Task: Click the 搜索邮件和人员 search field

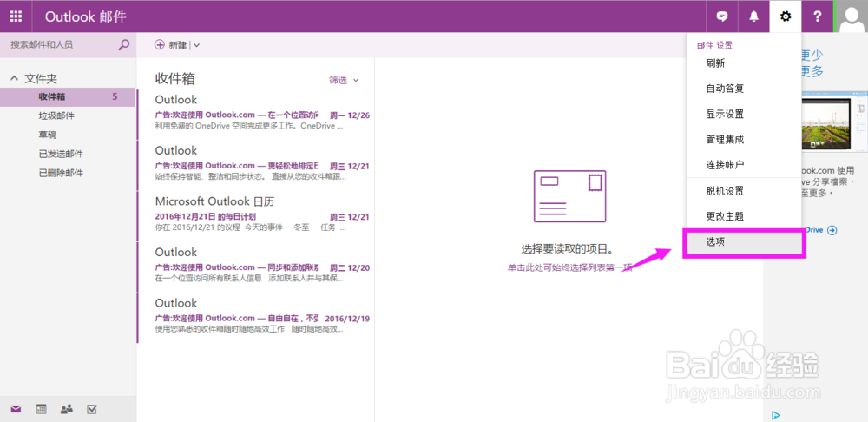Action: click(x=61, y=45)
